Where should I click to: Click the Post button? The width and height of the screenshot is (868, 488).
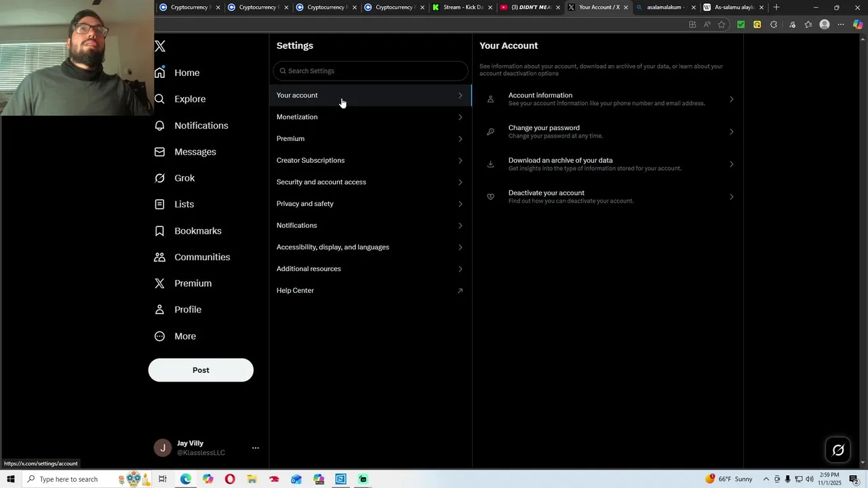(201, 370)
